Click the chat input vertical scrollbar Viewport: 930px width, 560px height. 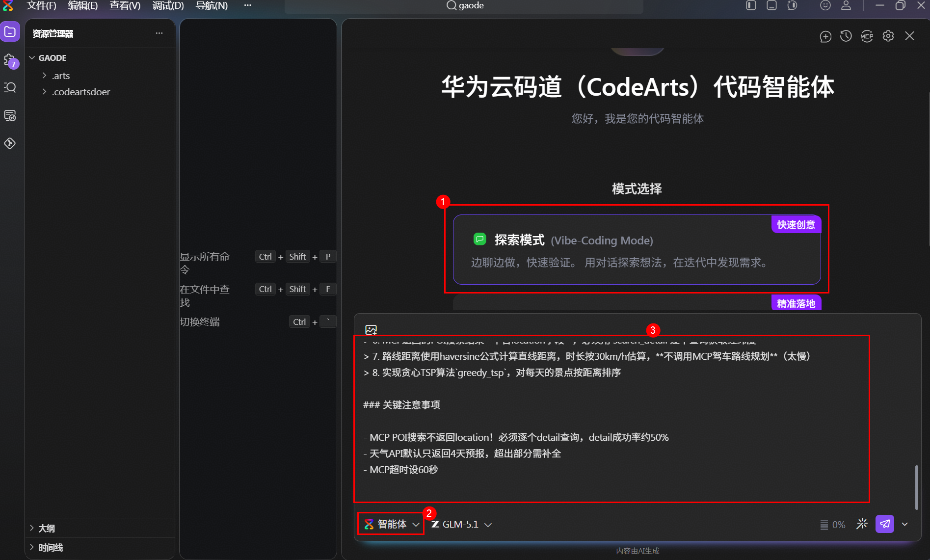click(916, 487)
